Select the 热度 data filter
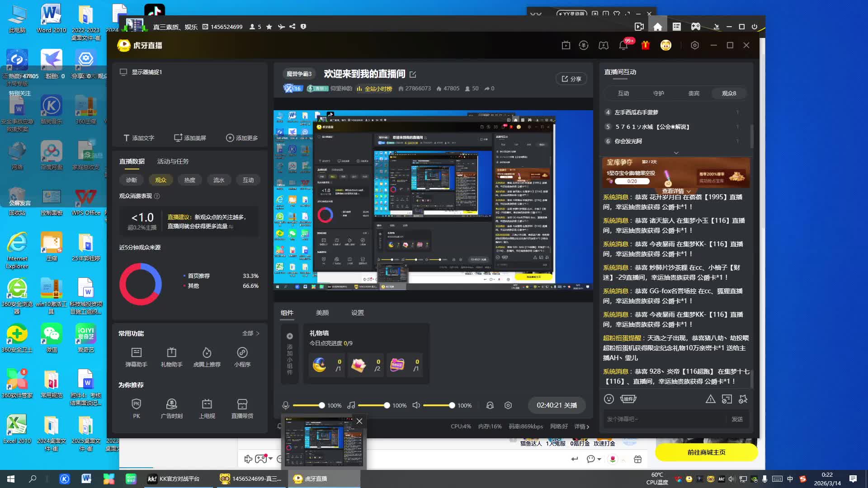Viewport: 868px width, 488px height. (189, 180)
